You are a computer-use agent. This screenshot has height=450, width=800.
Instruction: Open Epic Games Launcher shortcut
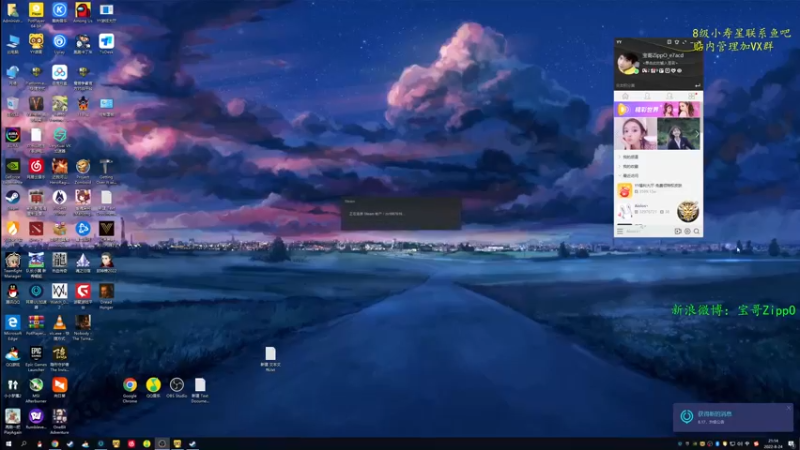[x=36, y=358]
